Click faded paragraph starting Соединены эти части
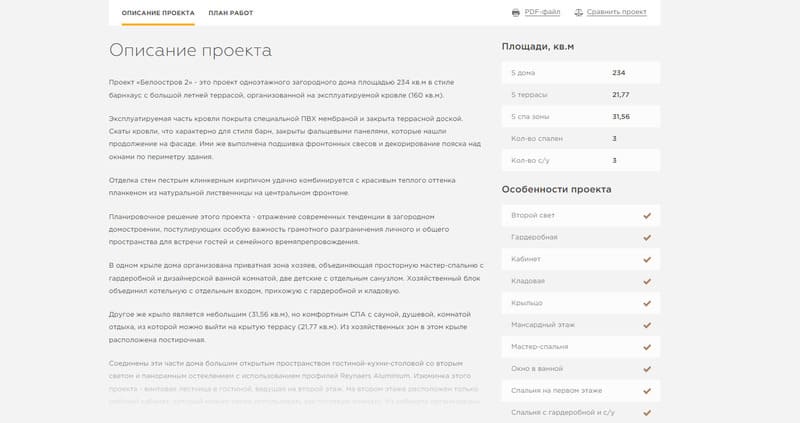 coord(294,383)
